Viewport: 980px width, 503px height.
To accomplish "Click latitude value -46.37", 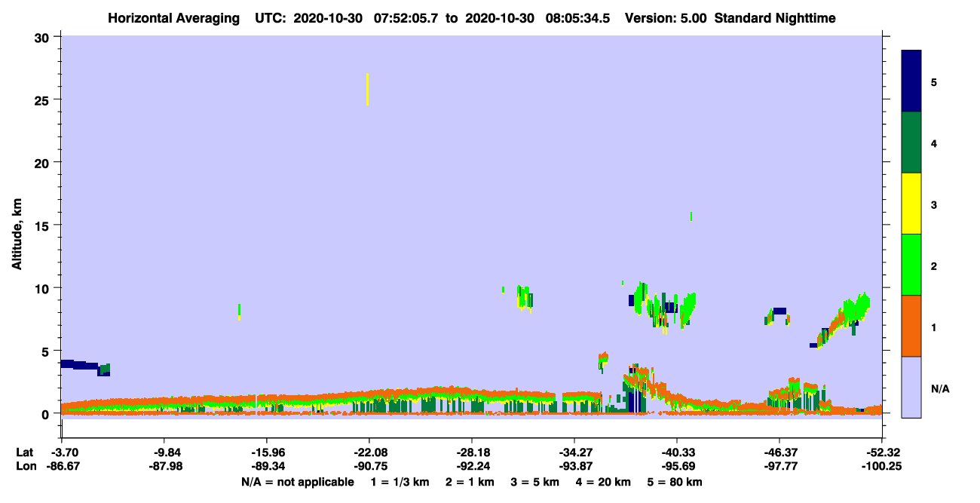I will coord(779,452).
